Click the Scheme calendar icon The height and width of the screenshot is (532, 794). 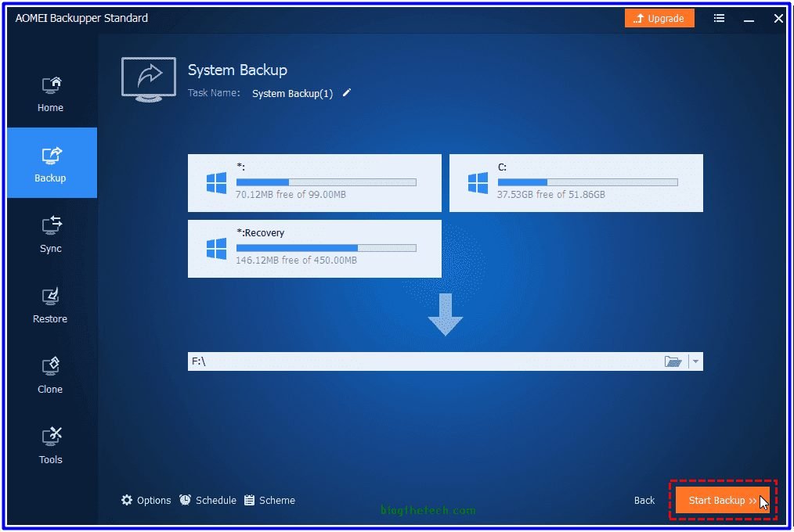(250, 500)
